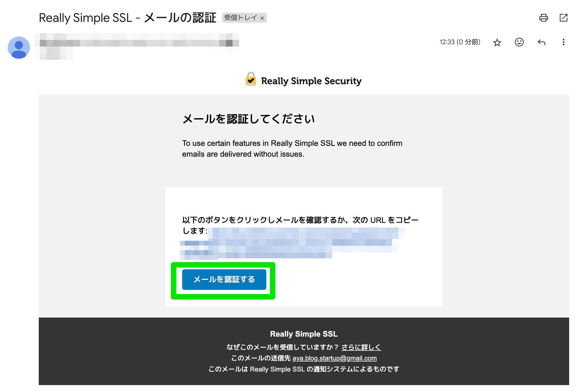The width and height of the screenshot is (578, 392).
Task: Click the reply icon for this email
Action: [541, 42]
